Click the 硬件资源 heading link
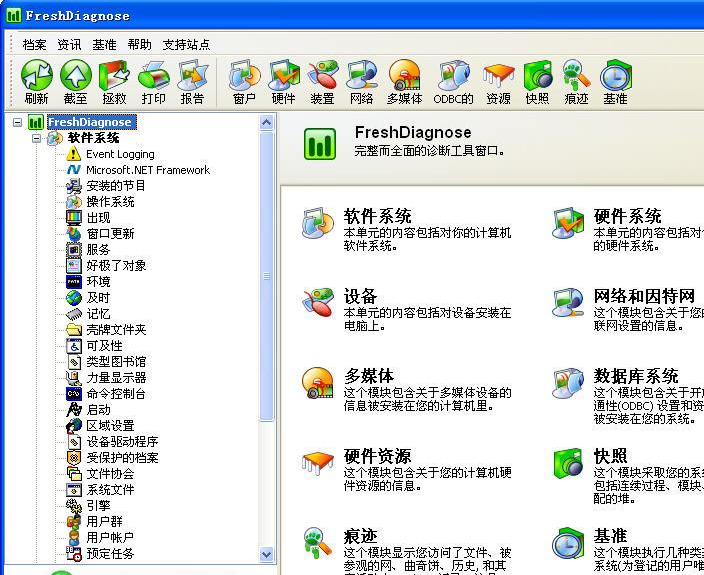Viewport: 704px width, 575px height. pos(378,456)
